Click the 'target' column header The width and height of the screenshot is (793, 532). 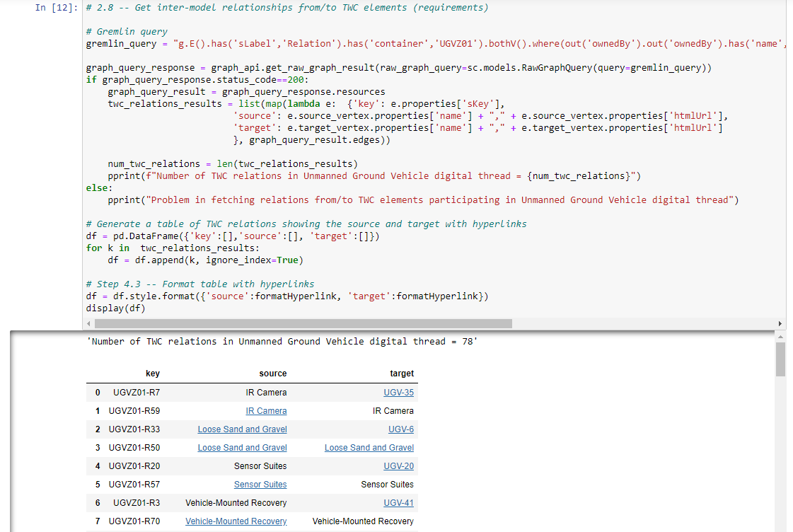pos(402,374)
